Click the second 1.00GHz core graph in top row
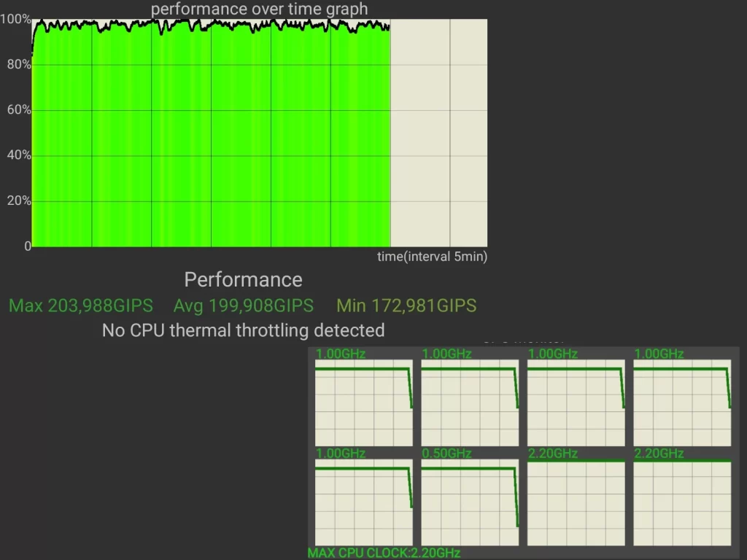 coord(469,402)
